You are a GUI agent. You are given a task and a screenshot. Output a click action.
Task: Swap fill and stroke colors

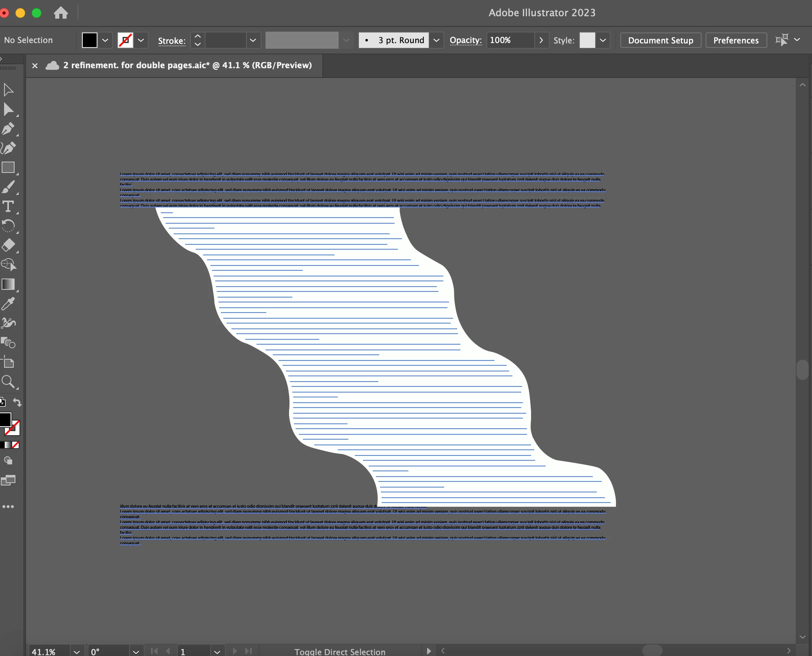[17, 402]
